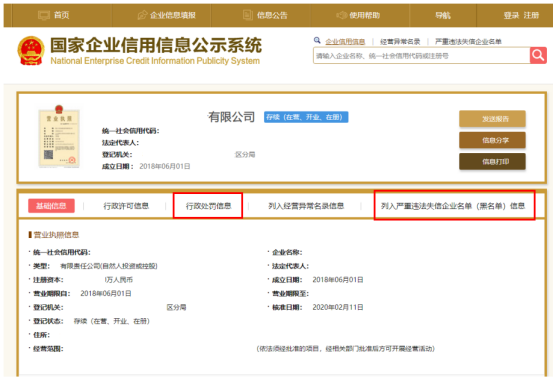Open 信息公告 menu item
Screen dimensions: 554x382
pyautogui.click(x=272, y=15)
